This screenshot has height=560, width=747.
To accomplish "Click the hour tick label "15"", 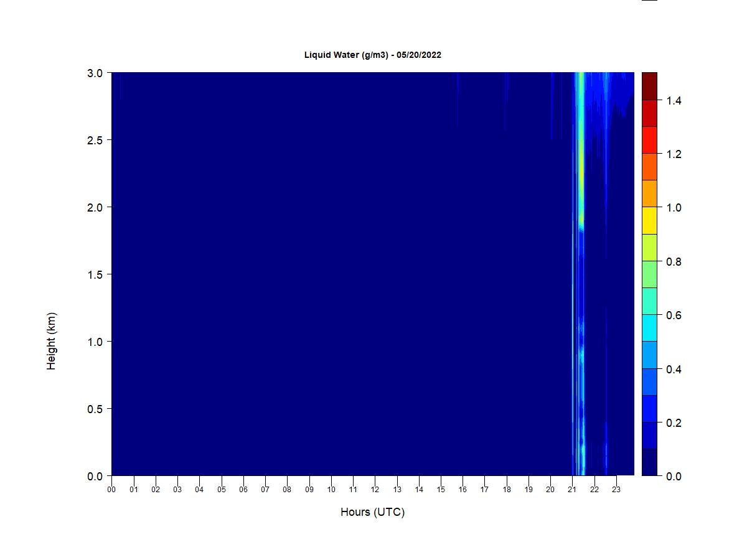I will coord(441,490).
